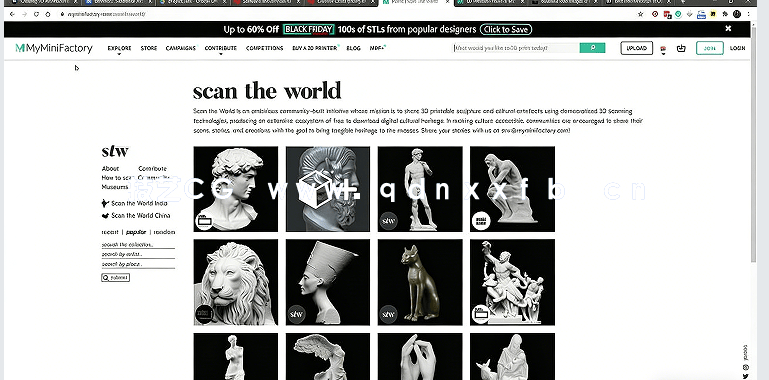Click stw badge on David statue thumbnail
Image resolution: width=769 pixels, height=380 pixels.
[x=388, y=221]
